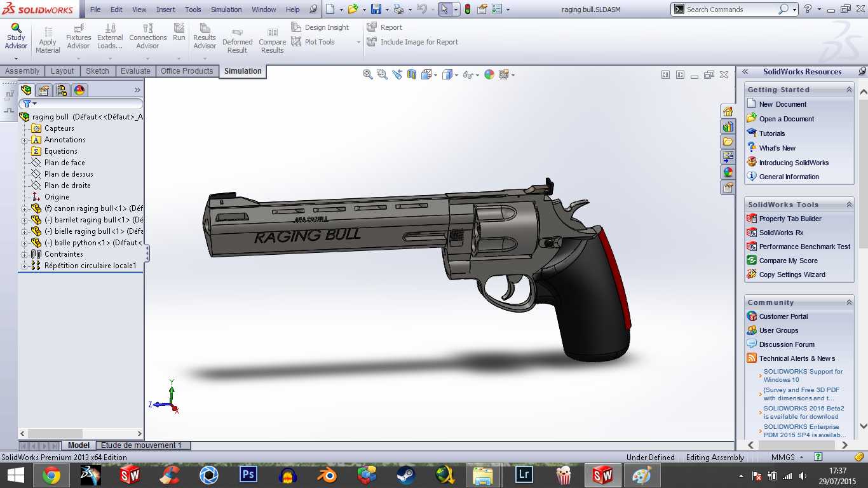Collapse the Getting Started section

click(x=849, y=90)
